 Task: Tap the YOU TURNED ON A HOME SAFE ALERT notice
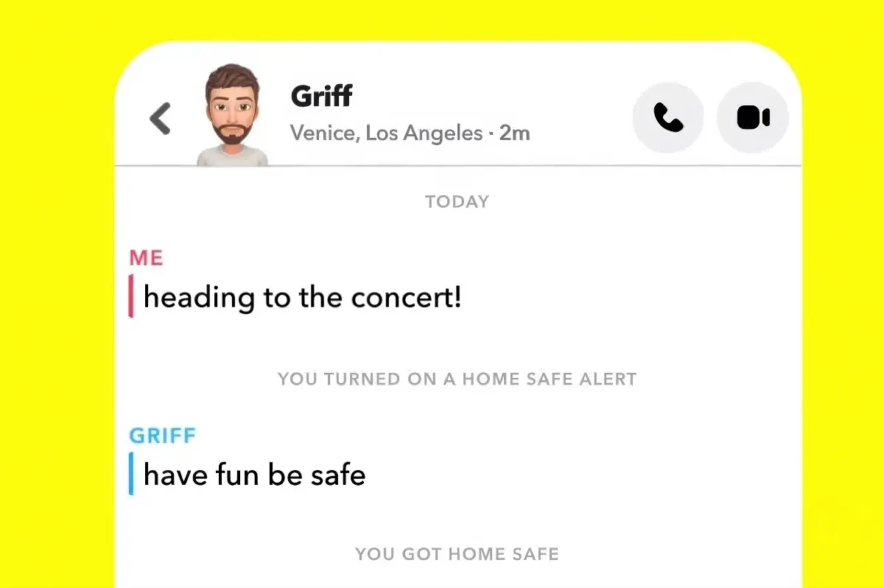[457, 379]
